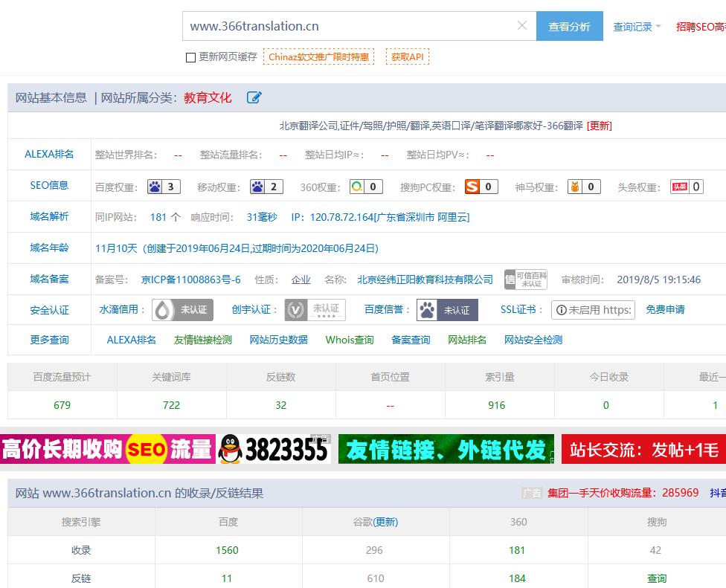Click 360 backlinks value 184

point(517,578)
